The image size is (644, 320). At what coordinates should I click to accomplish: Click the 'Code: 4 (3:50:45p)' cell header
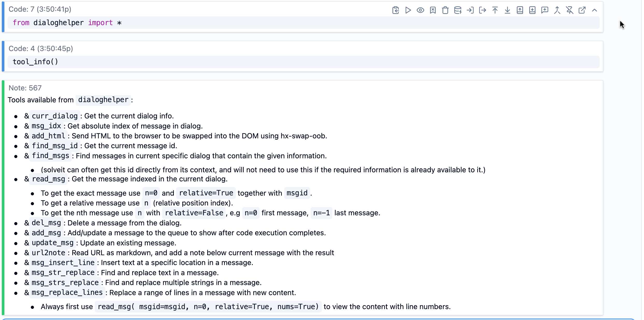coord(41,48)
